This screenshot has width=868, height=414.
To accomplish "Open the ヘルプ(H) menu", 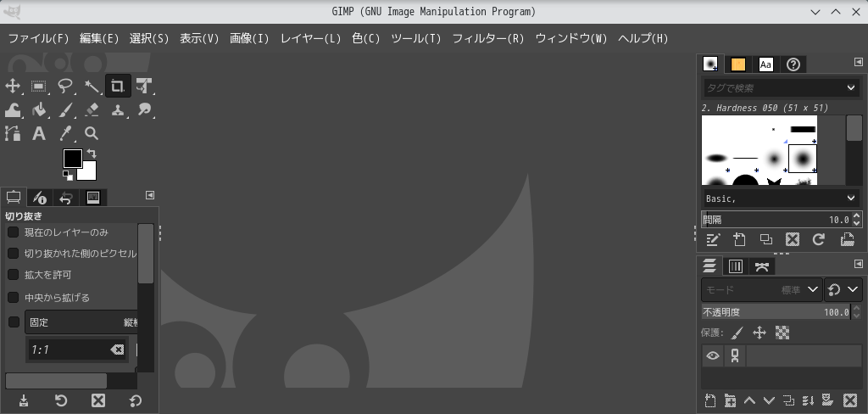I will point(643,38).
